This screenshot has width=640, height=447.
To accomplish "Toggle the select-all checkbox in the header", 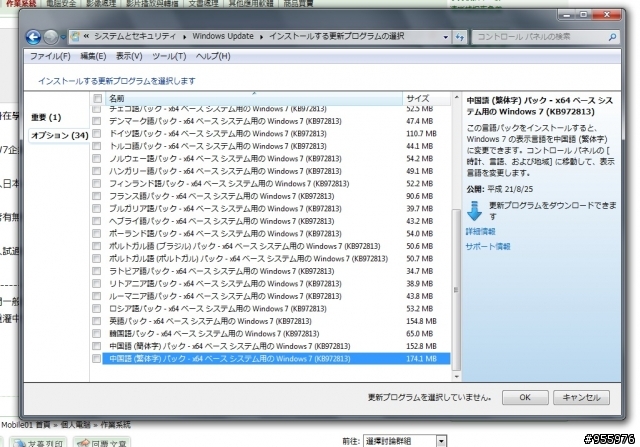I will (x=98, y=98).
